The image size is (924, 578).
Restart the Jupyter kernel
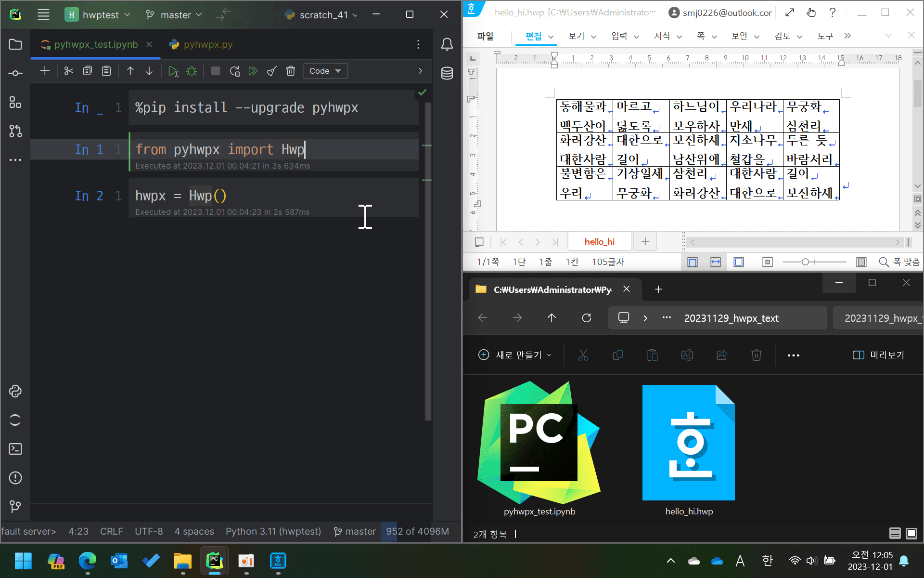(235, 71)
